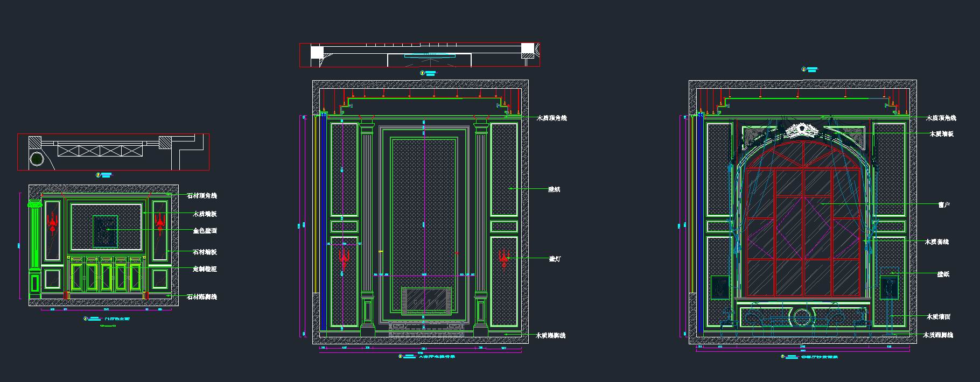This screenshot has height=382, width=980.
Task: Click the 木质墙板 label in right elevation
Action: pos(941,134)
